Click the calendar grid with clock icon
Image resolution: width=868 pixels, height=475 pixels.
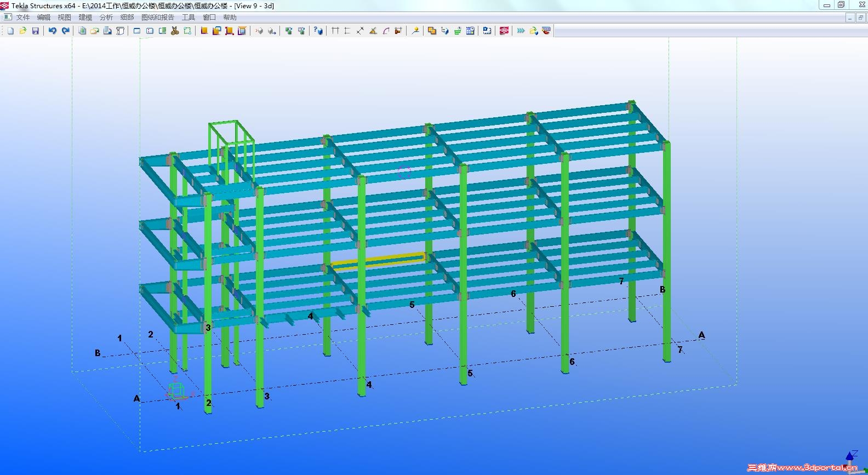click(470, 31)
